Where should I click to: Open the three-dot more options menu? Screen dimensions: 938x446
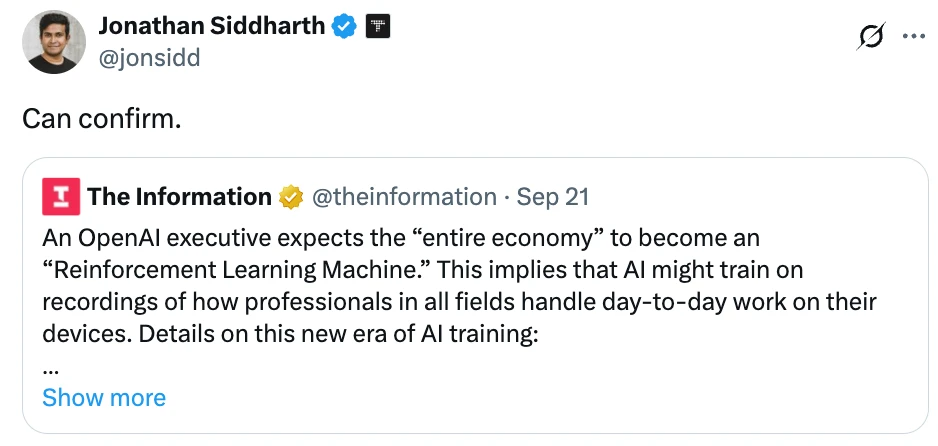[914, 36]
